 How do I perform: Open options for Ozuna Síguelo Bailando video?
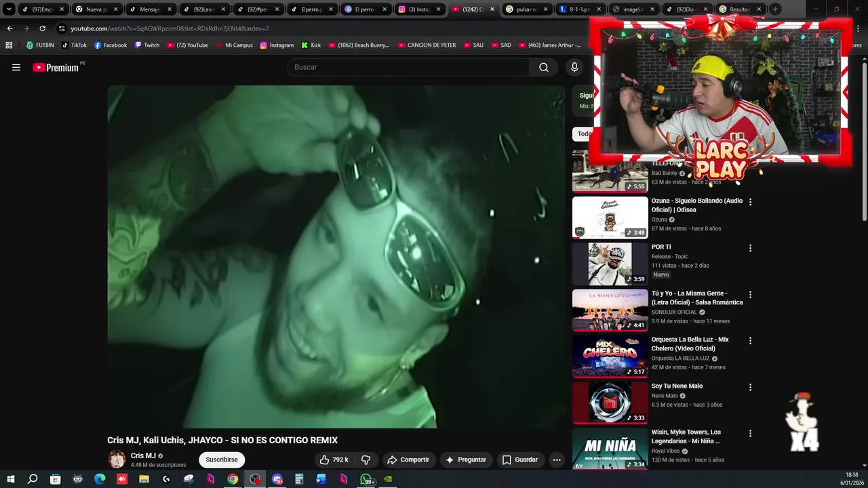pos(750,202)
